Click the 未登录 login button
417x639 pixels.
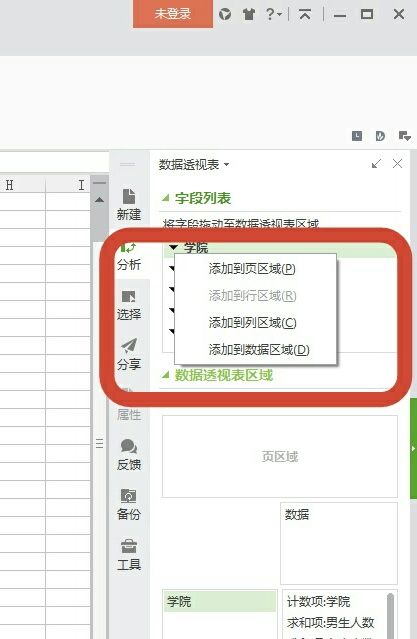click(173, 14)
